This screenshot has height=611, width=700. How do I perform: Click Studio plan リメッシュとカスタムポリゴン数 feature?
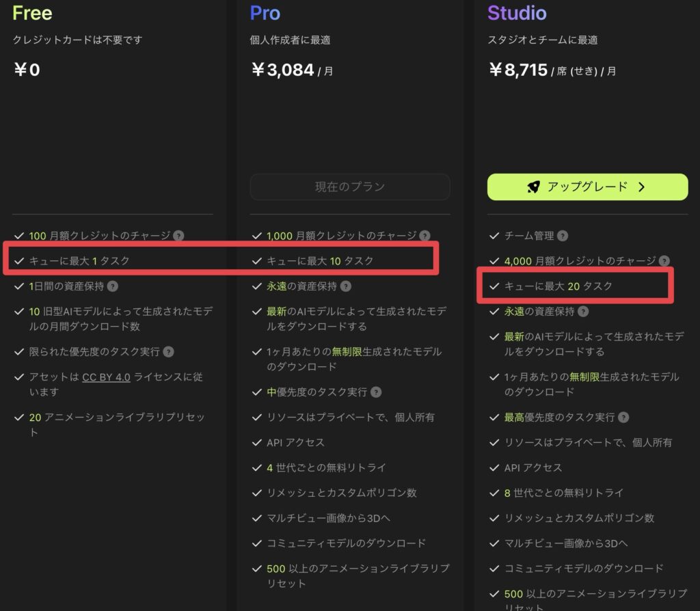579,518
